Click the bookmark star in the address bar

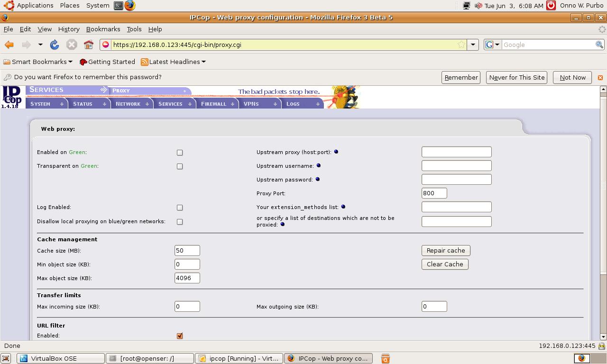pos(461,45)
